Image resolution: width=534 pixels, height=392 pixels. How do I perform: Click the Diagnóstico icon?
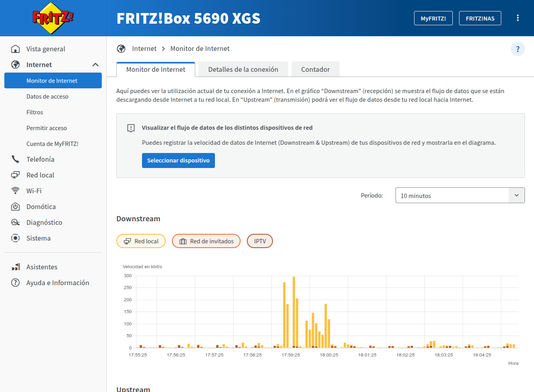pyautogui.click(x=15, y=222)
